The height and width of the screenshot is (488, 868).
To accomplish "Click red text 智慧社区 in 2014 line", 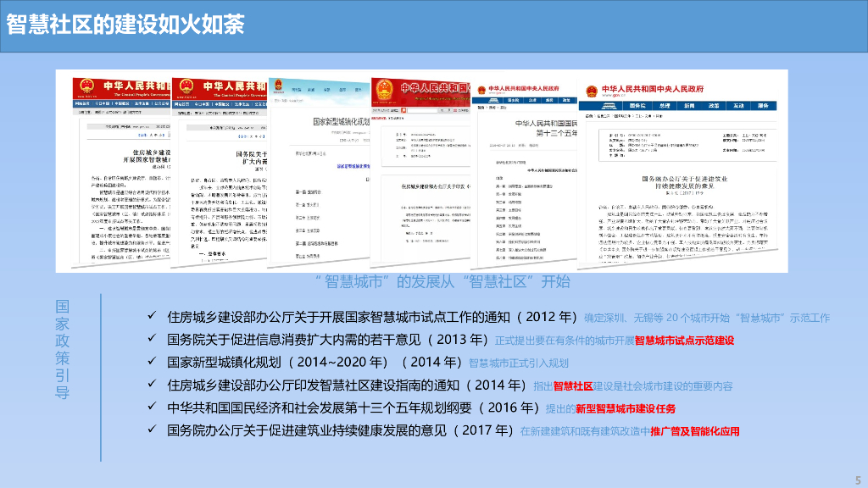I will [573, 386].
